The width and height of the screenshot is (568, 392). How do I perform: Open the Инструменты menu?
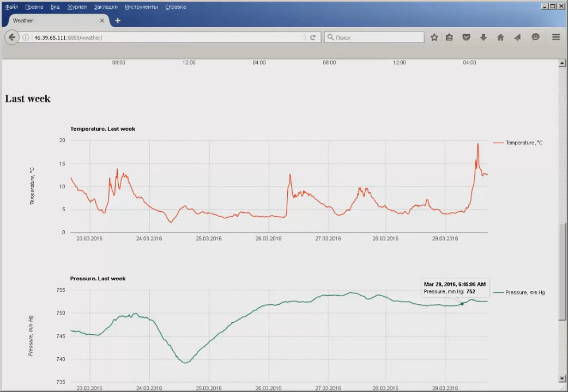pos(141,7)
